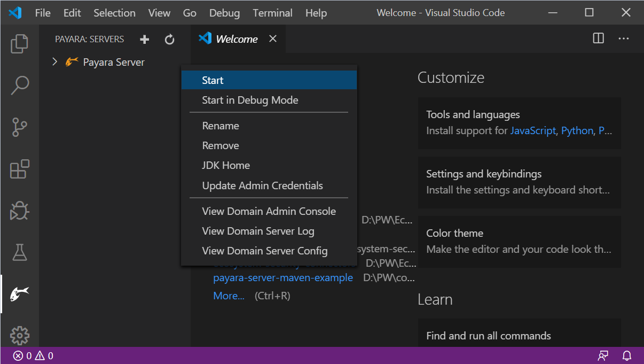Image resolution: width=644 pixels, height=364 pixels.
Task: Click the payara-server-maven-example recent link
Action: pyautogui.click(x=282, y=278)
